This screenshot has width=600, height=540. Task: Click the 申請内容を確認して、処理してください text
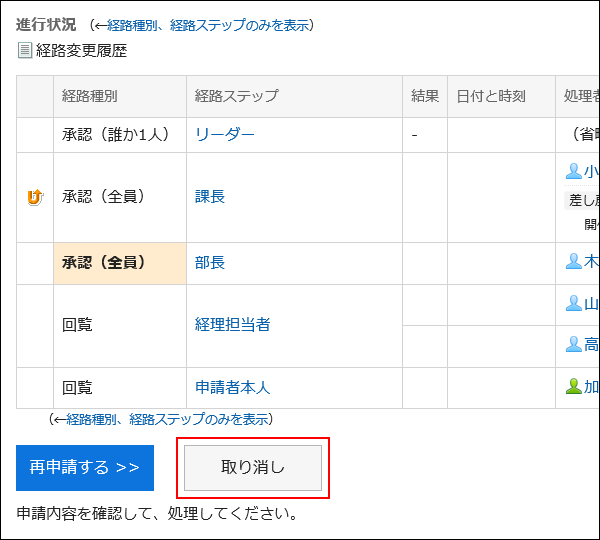[x=157, y=514]
